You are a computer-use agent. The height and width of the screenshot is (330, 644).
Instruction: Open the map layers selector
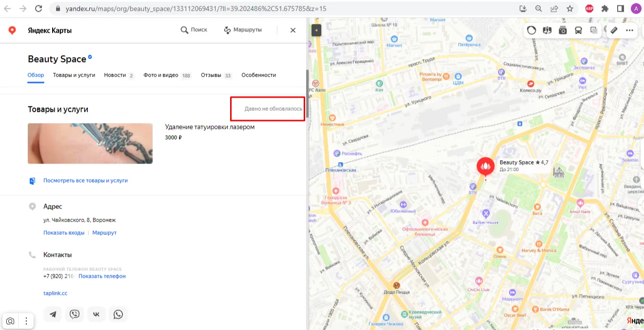tap(594, 30)
